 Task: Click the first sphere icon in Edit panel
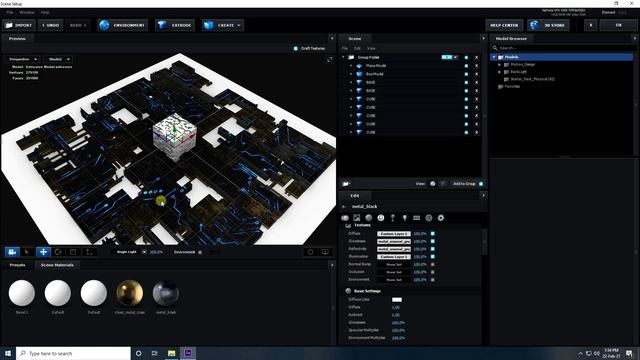(345, 218)
